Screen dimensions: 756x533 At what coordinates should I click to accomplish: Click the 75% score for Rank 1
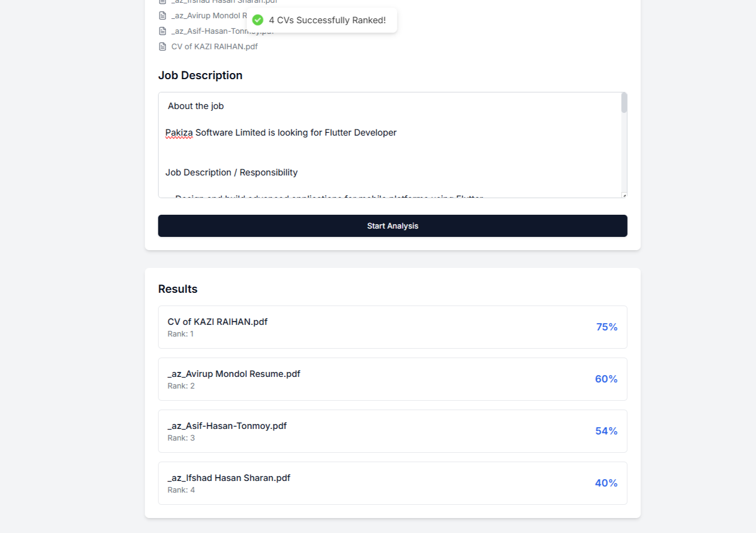pyautogui.click(x=607, y=327)
